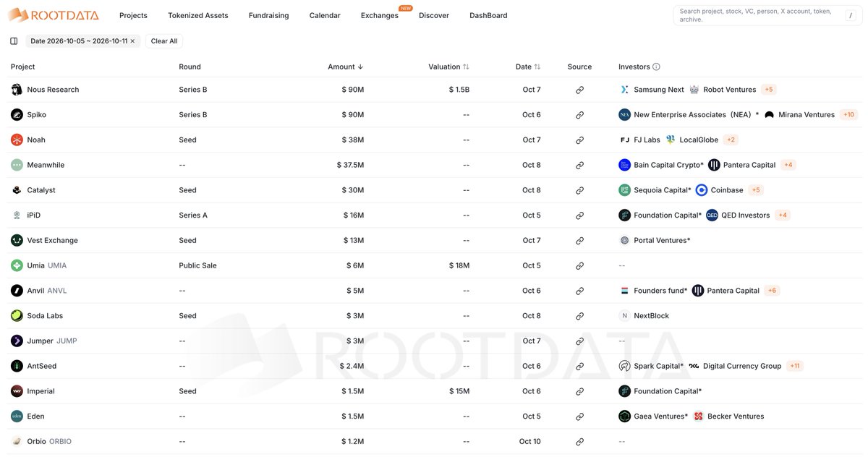Open Mirana Ventures investor link
This screenshot has height=457, width=868.
(x=807, y=115)
